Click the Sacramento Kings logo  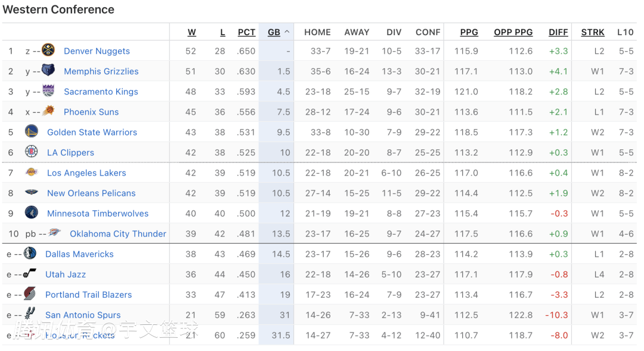[x=48, y=91]
